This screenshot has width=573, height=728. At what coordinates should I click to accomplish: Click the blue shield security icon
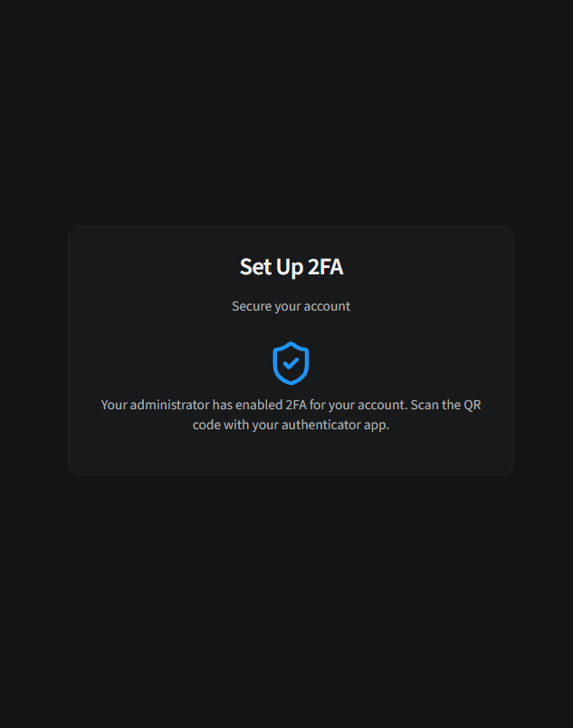[x=291, y=363]
